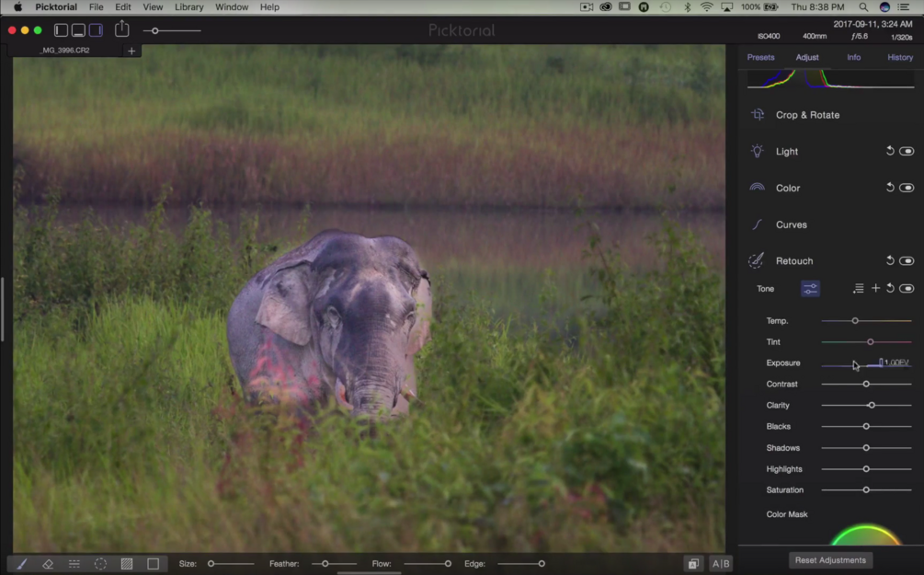Click the Retouch brush icon

pos(757,260)
